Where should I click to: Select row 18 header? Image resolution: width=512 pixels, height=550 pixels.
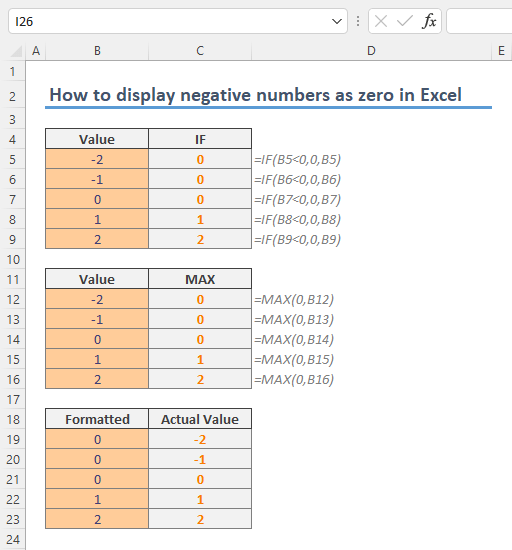pos(13,420)
